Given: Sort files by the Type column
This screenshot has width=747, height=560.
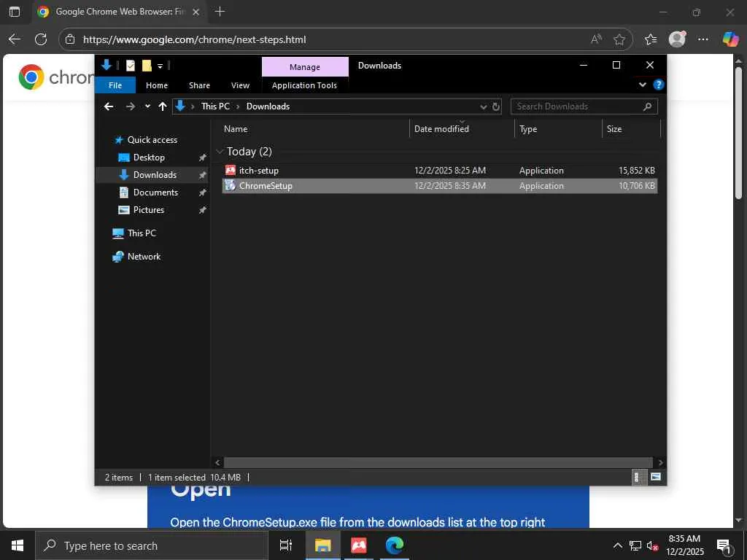Looking at the screenshot, I should pyautogui.click(x=528, y=129).
